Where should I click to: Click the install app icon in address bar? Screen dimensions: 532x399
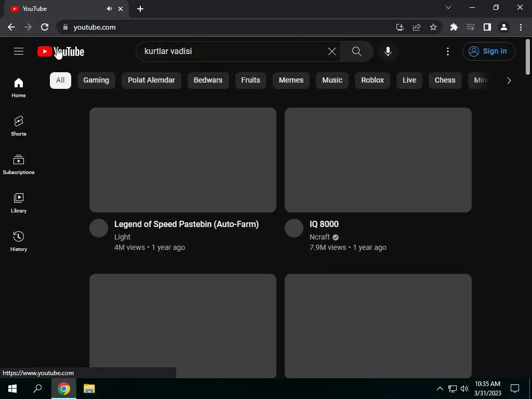point(400,27)
